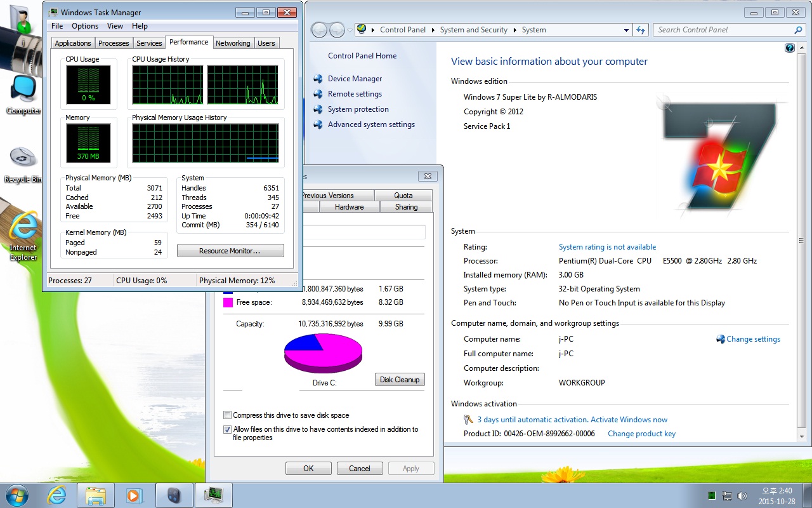Open the System protection link
812x508 pixels.
[x=358, y=109]
